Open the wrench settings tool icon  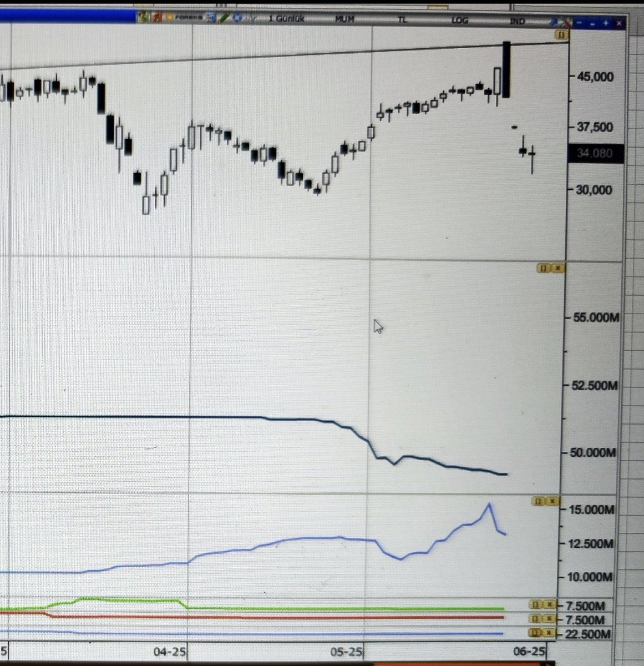coord(567,23)
